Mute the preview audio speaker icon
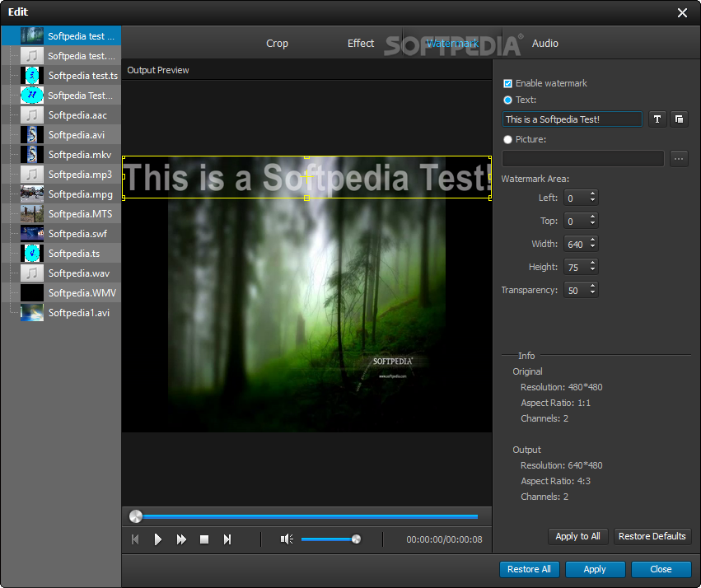The width and height of the screenshot is (701, 588). click(x=287, y=539)
